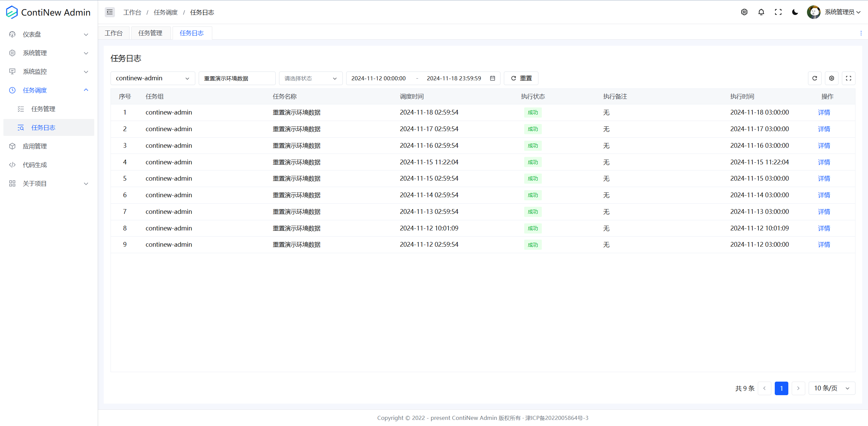Switch to the 任务管理 tab

(150, 33)
